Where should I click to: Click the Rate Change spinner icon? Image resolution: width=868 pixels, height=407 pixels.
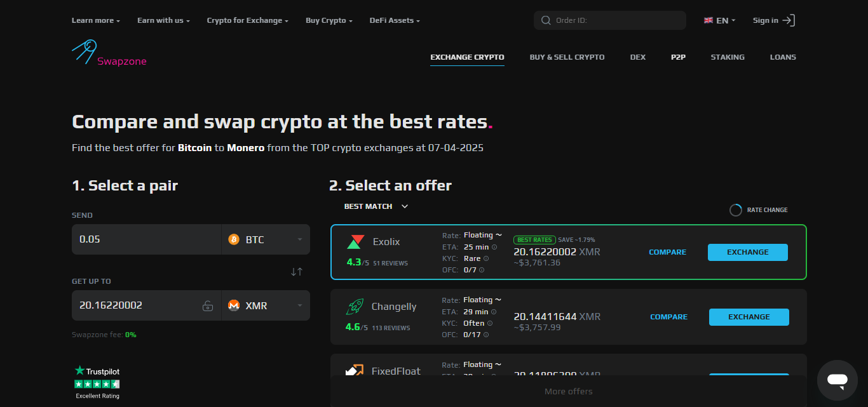tap(735, 210)
